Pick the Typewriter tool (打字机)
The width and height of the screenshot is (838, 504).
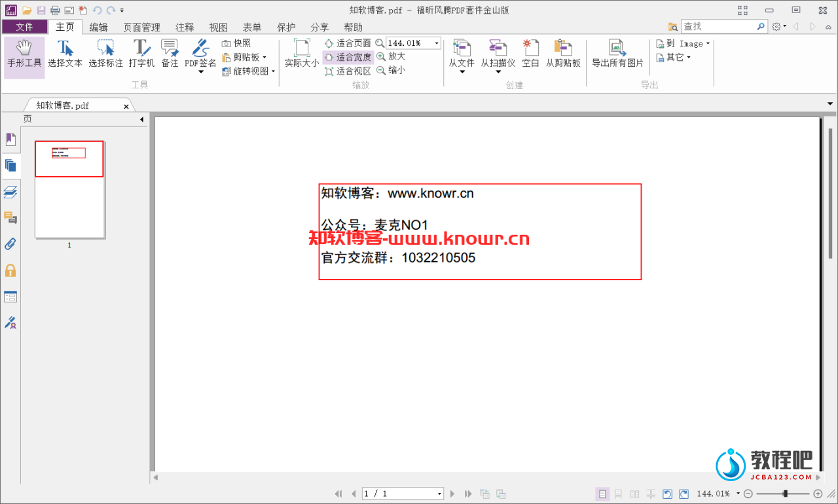pyautogui.click(x=141, y=55)
